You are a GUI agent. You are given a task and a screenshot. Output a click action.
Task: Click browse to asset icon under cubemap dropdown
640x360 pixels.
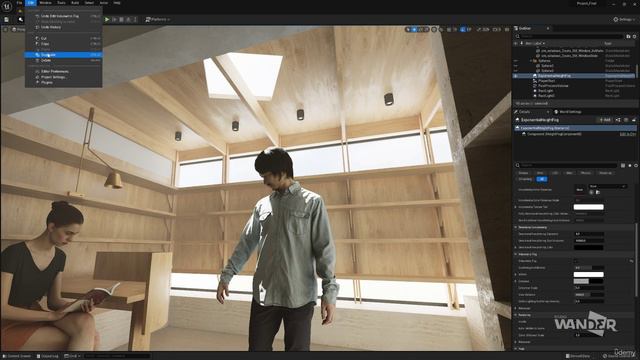click(x=598, y=192)
